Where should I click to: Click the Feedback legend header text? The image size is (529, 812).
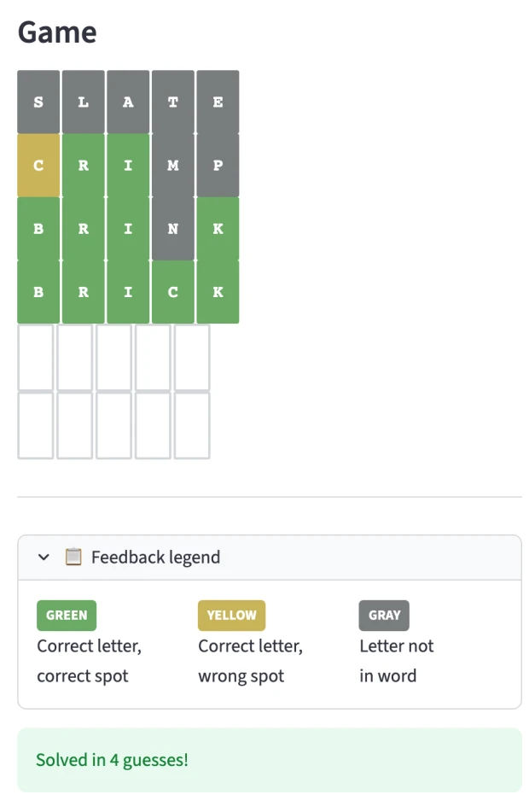coord(156,558)
